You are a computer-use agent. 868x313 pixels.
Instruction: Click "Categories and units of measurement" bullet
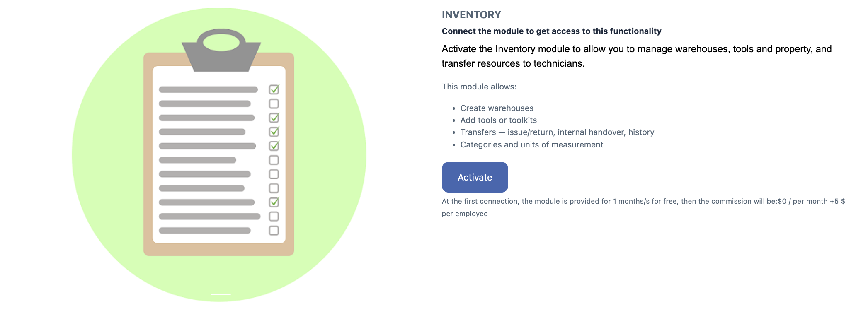pos(531,144)
